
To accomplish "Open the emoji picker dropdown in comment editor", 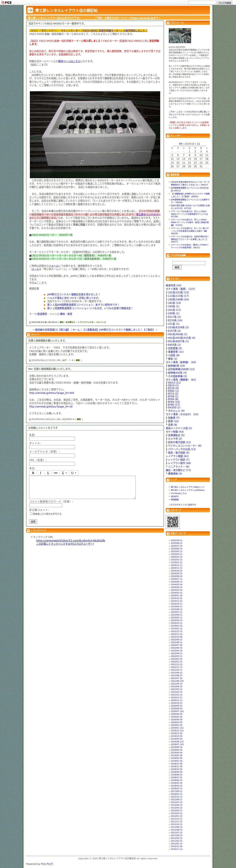I will coord(73,473).
